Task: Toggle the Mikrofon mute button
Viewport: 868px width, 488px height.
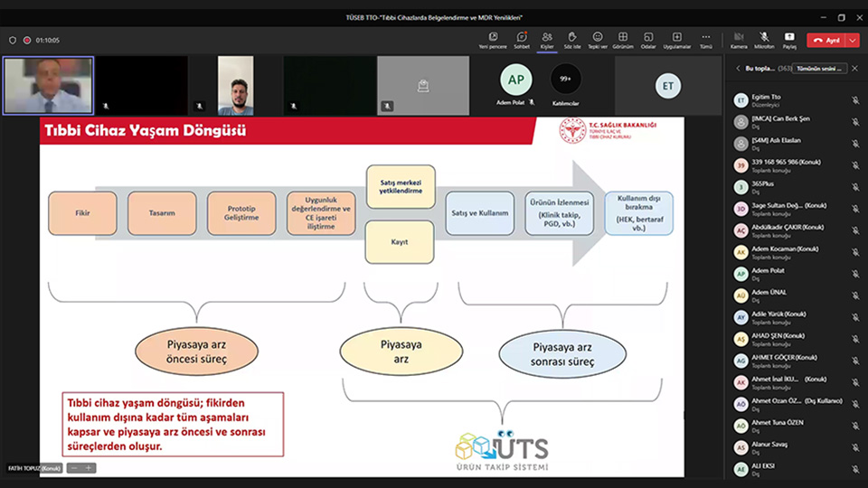Action: 764,40
